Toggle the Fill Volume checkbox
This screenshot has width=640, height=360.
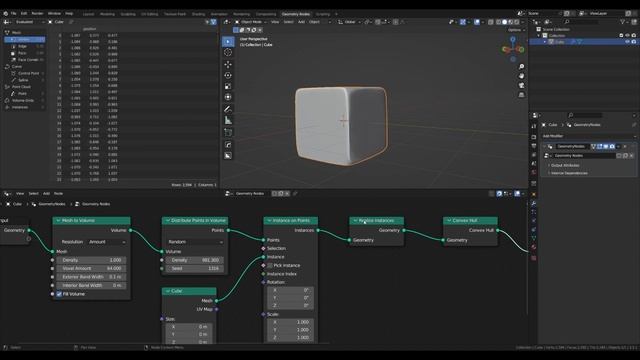[59, 294]
